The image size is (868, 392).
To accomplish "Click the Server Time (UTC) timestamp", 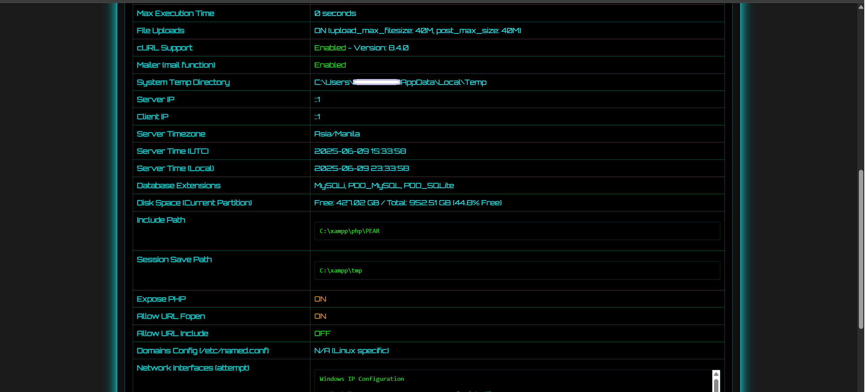I will tap(360, 151).
